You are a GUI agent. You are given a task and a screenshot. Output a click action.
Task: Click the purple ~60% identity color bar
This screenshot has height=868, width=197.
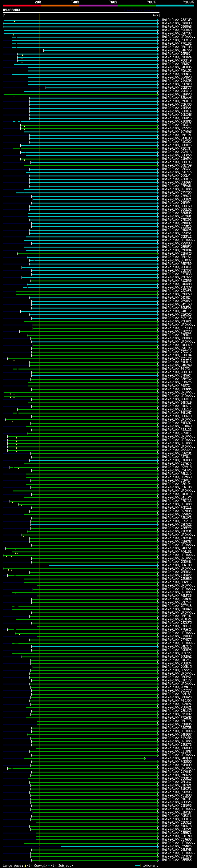click(99, 6)
